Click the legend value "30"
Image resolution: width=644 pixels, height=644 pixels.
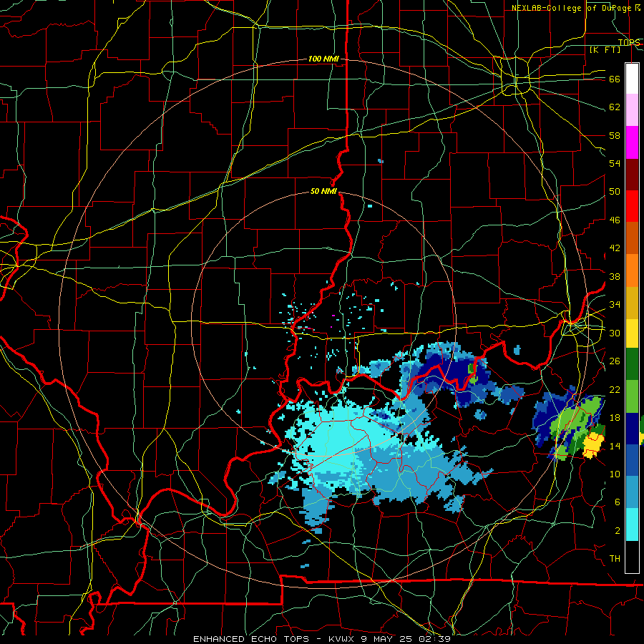(615, 333)
